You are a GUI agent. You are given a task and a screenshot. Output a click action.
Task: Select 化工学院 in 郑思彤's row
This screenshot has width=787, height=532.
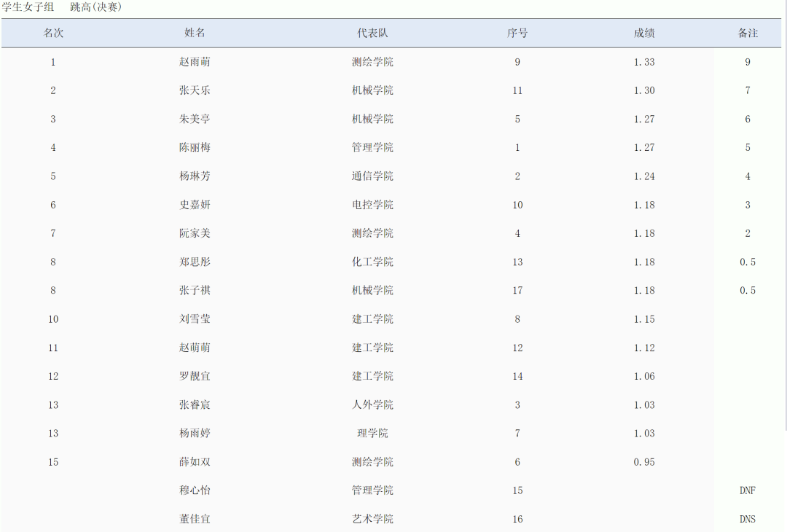tap(372, 262)
